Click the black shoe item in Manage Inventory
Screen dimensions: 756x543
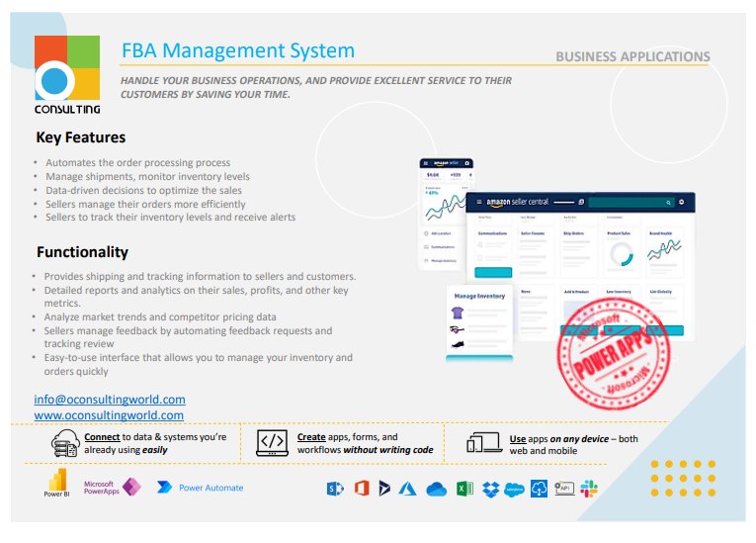(x=458, y=344)
